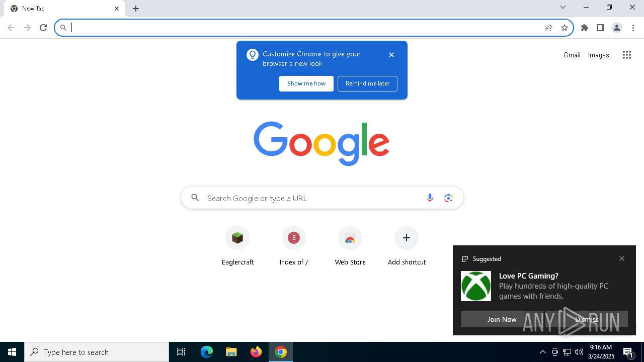Click Dismiss in Xbox notification

(587, 319)
